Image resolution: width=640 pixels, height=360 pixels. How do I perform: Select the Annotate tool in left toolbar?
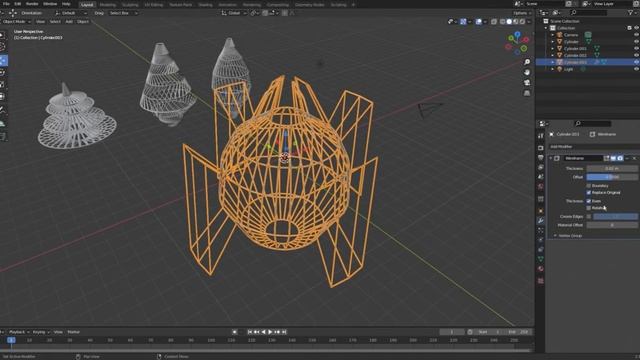(x=2, y=110)
